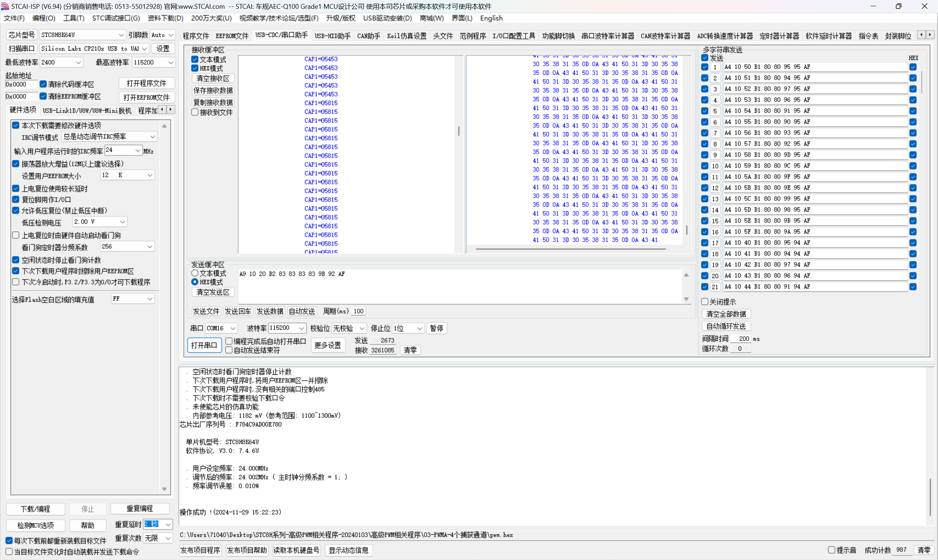Click 打开程序文件 button
Screen dimensions: 938x560
coord(147,83)
